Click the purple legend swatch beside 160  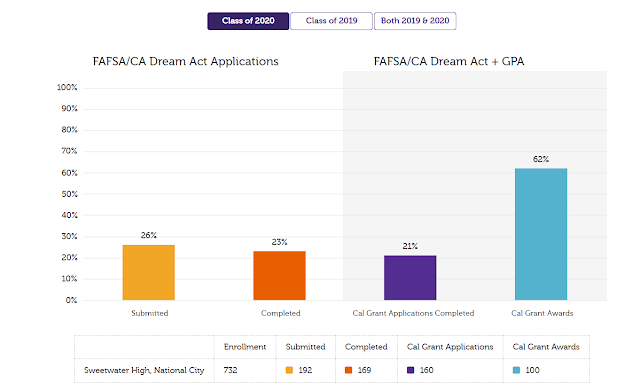click(x=411, y=370)
